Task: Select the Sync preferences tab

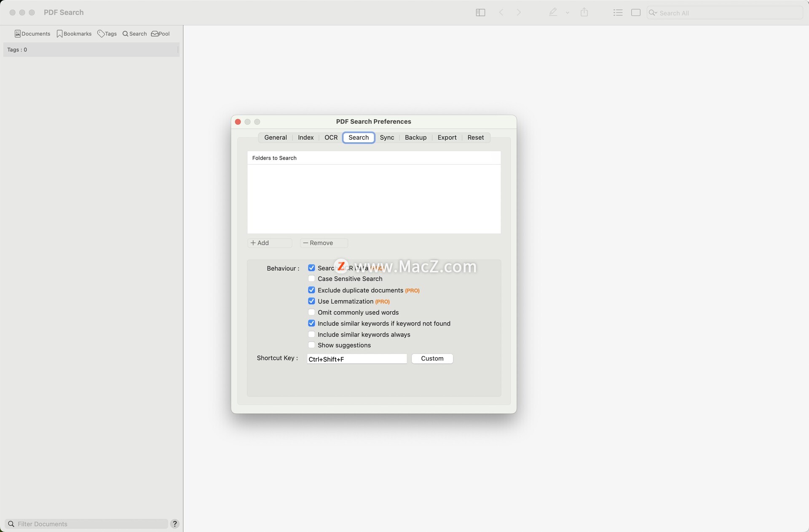Action: point(387,137)
